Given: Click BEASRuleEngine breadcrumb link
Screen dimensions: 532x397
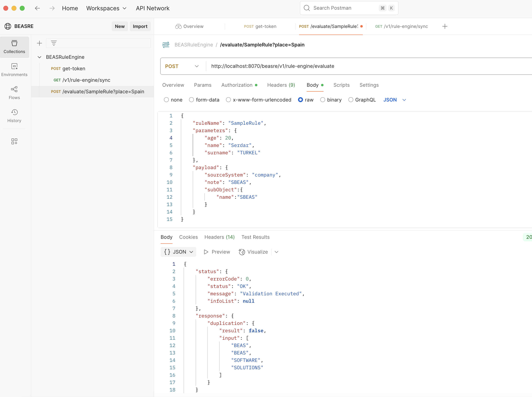Looking at the screenshot, I should coord(193,45).
